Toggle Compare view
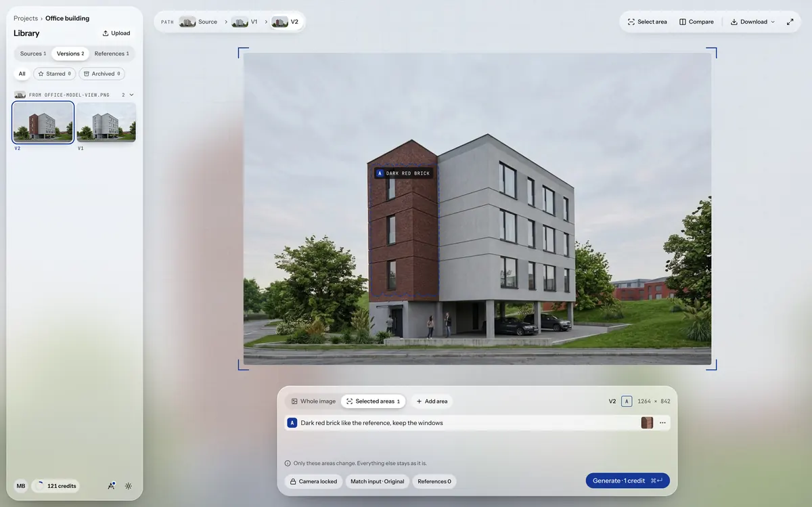 coord(696,22)
